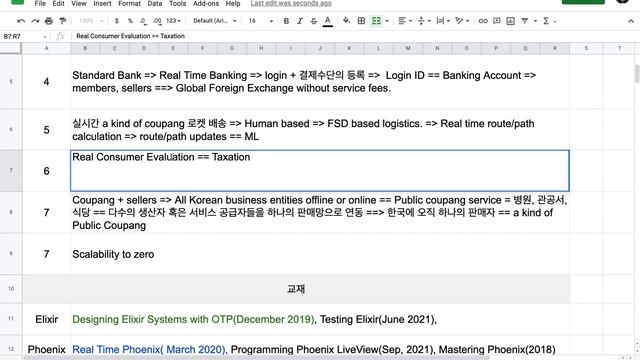The width and height of the screenshot is (640, 360).
Task: Open the fill color picker
Action: 346,21
